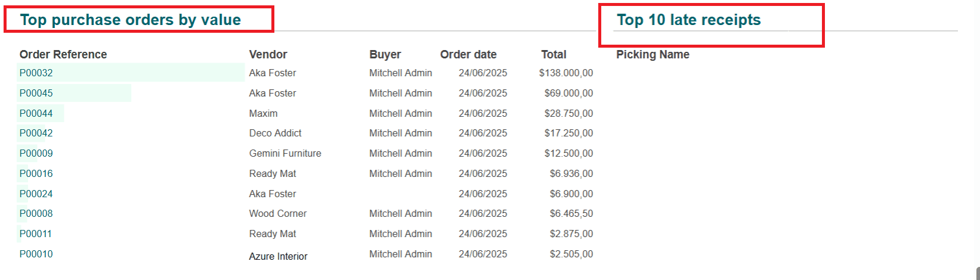Open purchase order P00044
980x280 pixels.
coord(36,113)
